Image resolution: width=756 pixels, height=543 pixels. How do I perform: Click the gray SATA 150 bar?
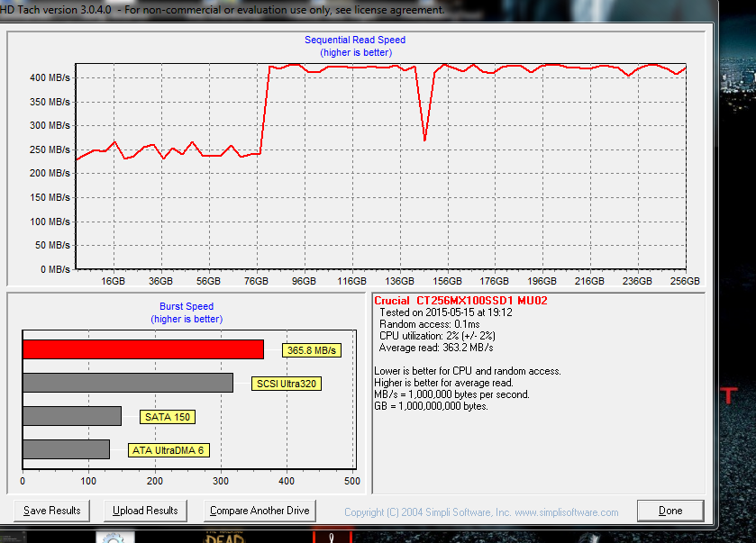[72, 416]
